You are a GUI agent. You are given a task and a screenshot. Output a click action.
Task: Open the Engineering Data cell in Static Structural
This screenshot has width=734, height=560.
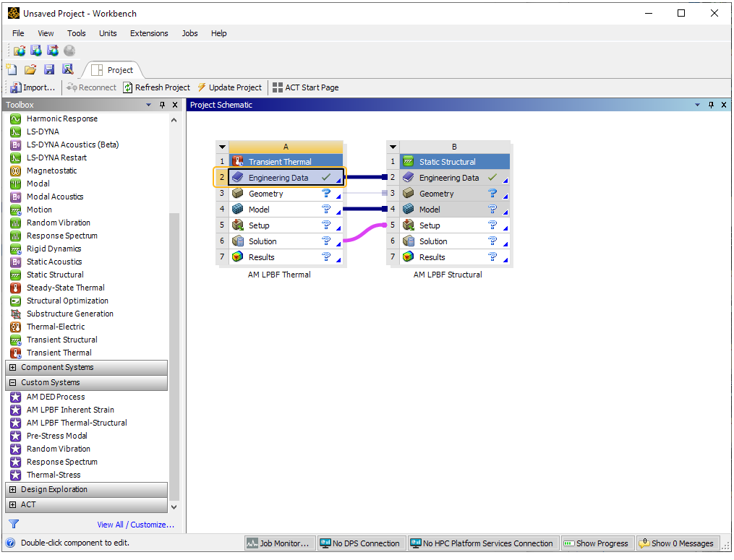pos(448,177)
